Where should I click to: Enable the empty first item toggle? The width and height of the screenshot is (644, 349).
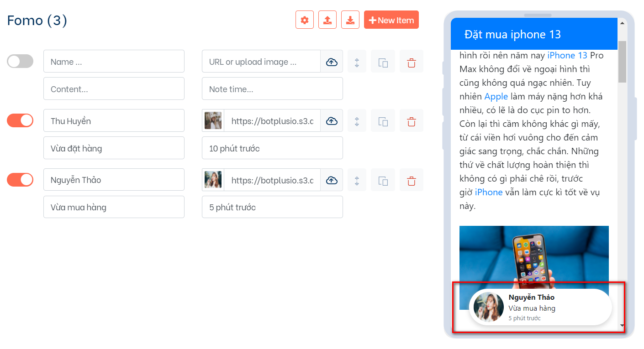[20, 61]
